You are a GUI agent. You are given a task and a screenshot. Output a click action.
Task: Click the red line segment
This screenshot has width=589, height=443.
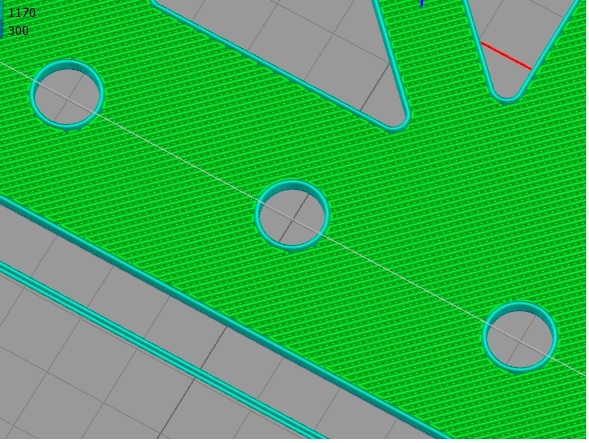(x=506, y=56)
